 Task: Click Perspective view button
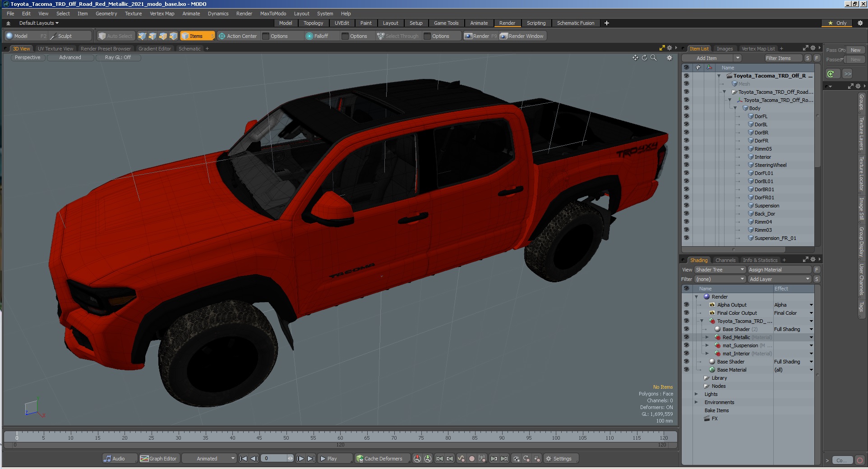point(27,58)
